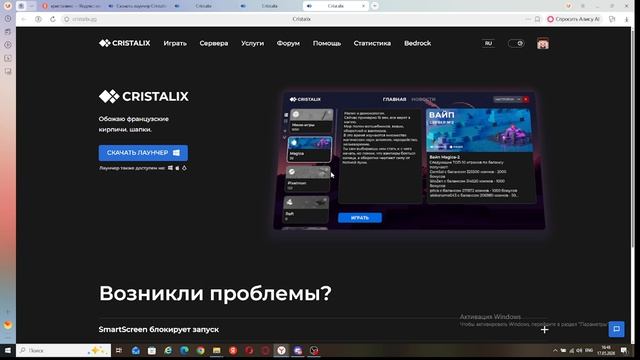Image resolution: width=640 pixels, height=360 pixels.
Task: Expand SmartScreen блокирует запуск with plus icon
Action: [x=544, y=329]
